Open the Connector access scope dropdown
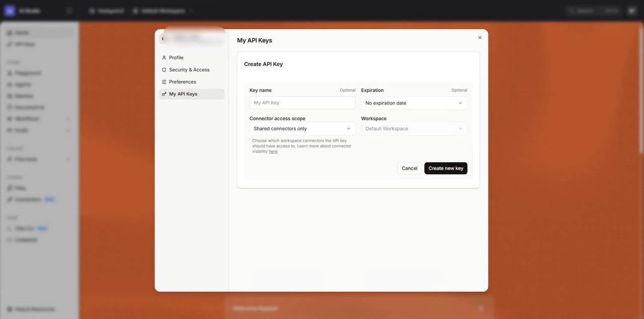The height and width of the screenshot is (319, 644). (x=302, y=129)
